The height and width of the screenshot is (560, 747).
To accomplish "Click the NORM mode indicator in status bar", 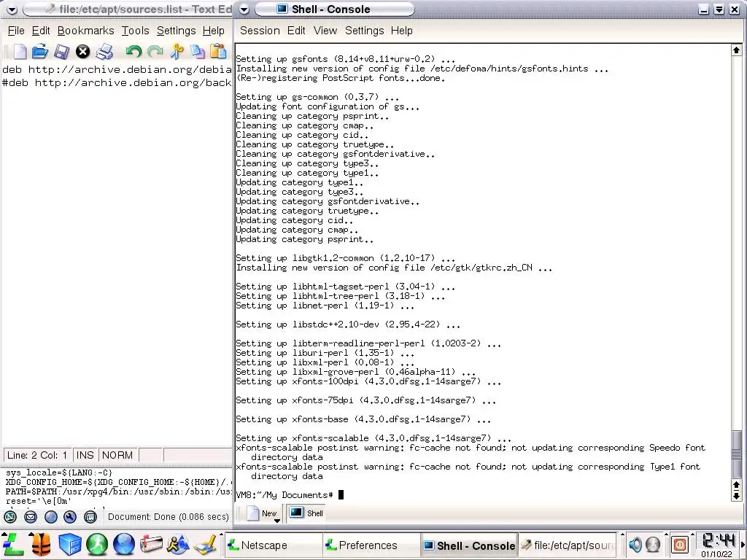I will click(117, 455).
